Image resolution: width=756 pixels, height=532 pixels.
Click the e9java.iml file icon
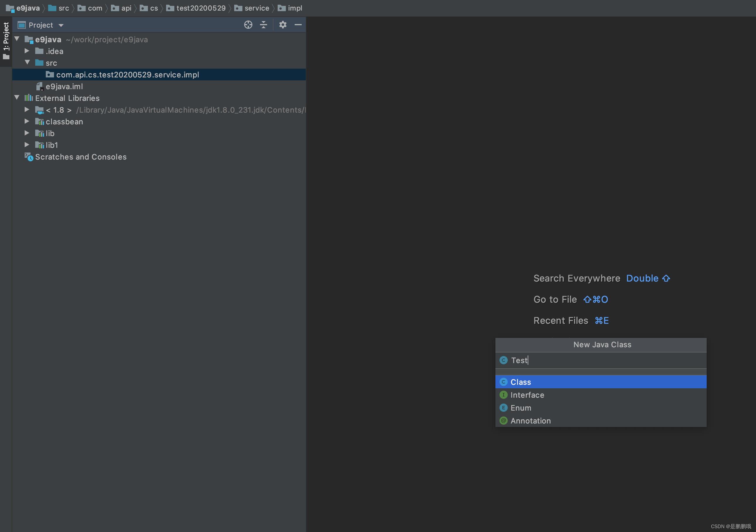click(x=40, y=87)
